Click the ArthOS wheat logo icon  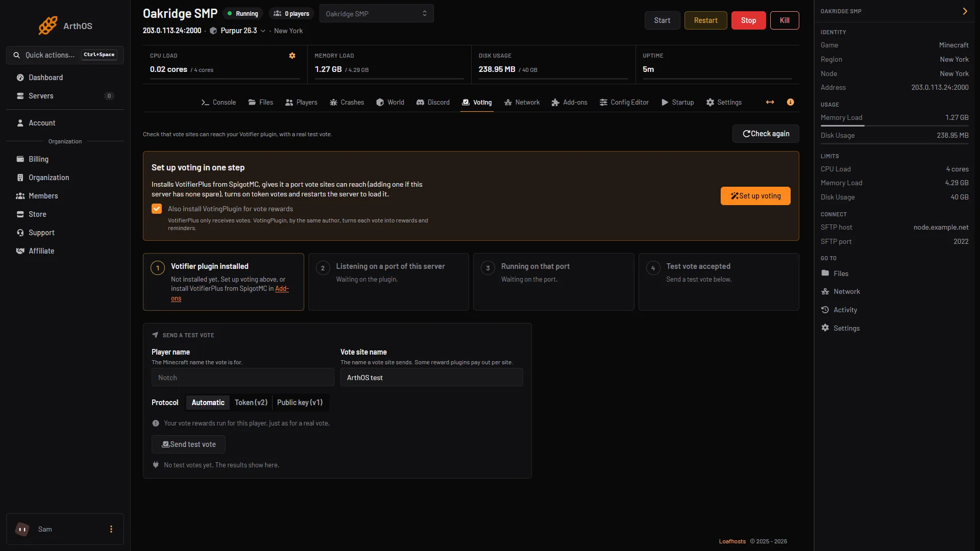[48, 26]
